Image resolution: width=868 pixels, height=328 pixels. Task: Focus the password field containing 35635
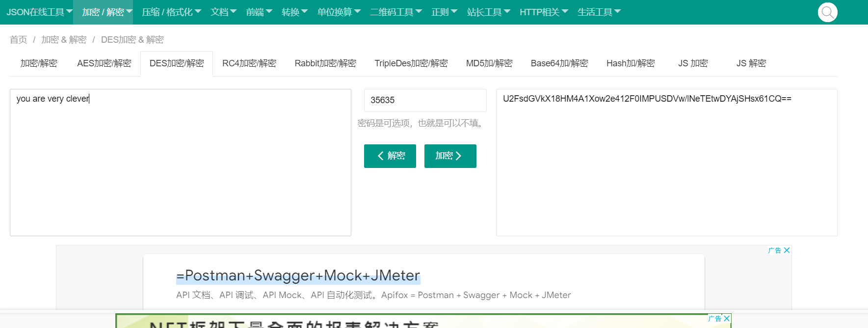pyautogui.click(x=425, y=100)
